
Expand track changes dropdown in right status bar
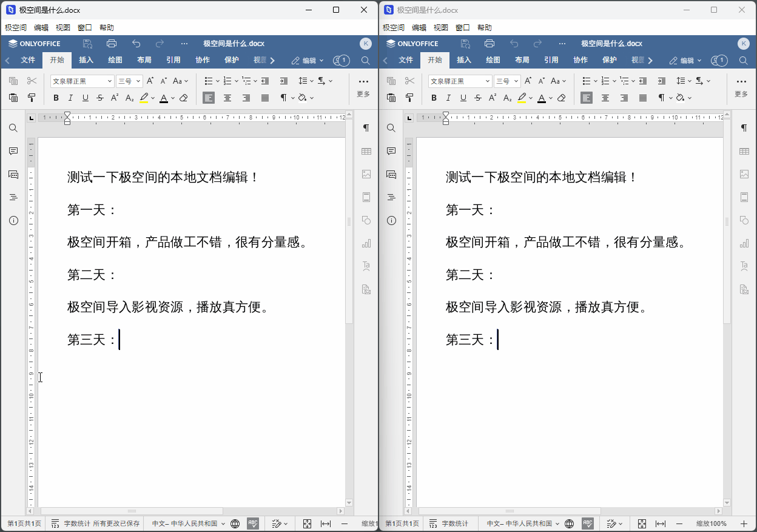click(622, 524)
